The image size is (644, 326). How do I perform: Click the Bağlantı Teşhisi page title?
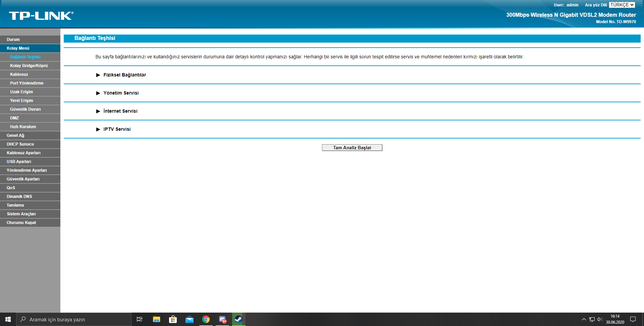coord(95,38)
